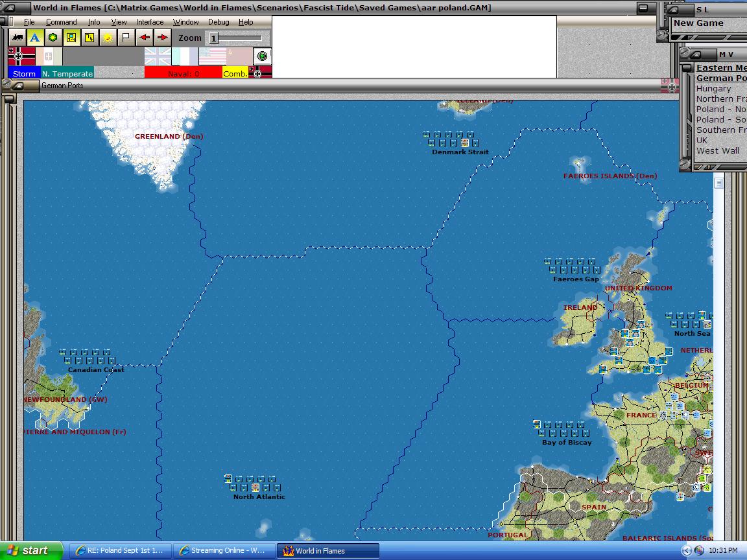Click the map window vertical scrollbar thumb
The image size is (747, 560).
pyautogui.click(x=718, y=183)
